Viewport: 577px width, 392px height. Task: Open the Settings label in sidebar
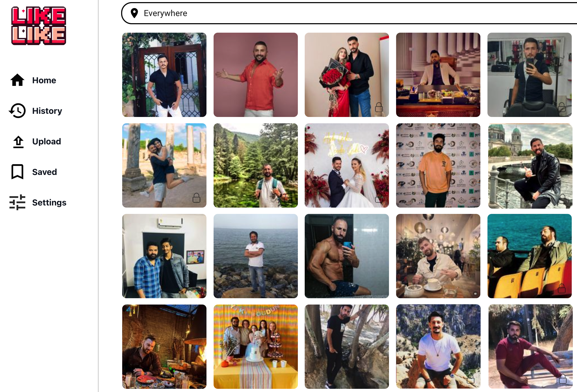pos(49,203)
